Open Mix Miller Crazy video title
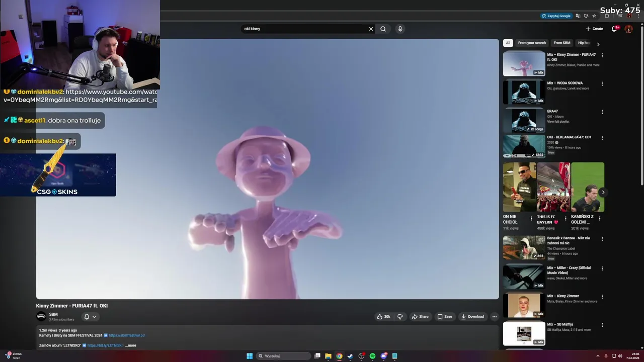The image size is (644, 362). tap(569, 270)
